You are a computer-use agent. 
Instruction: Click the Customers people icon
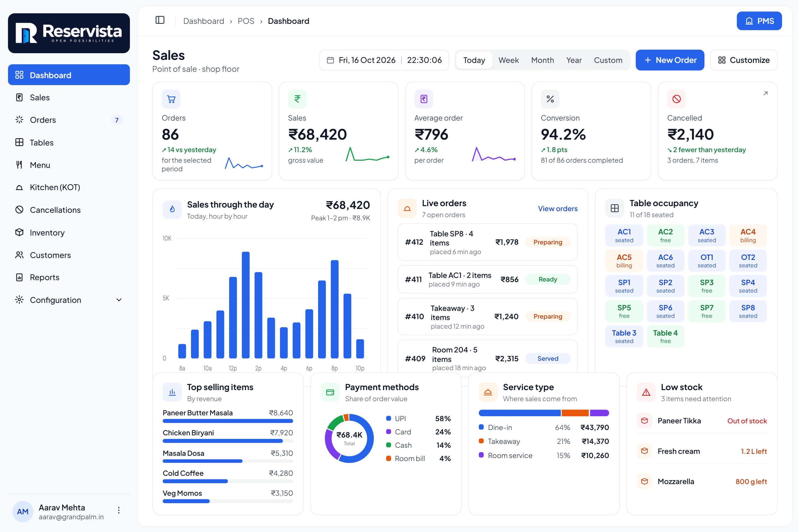[x=19, y=255]
